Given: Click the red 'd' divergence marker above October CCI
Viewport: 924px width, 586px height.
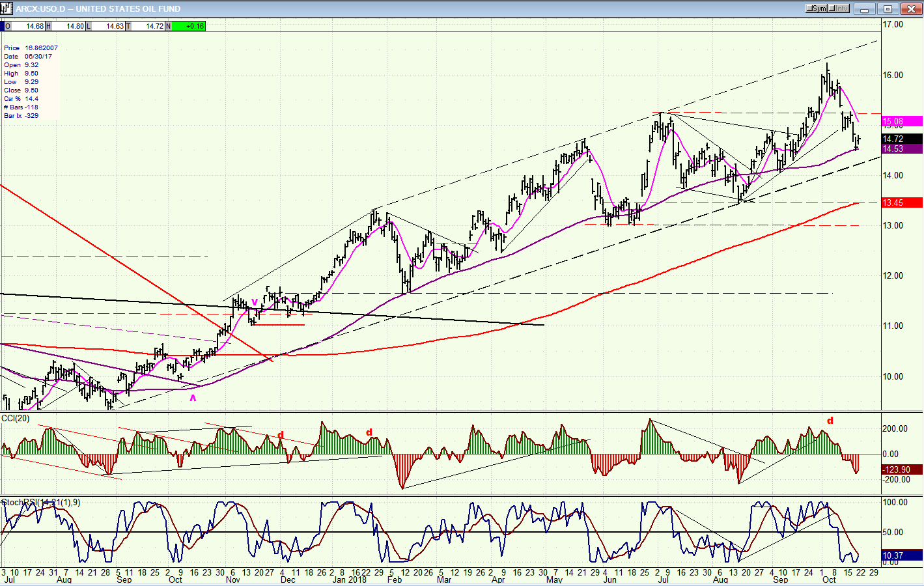Looking at the screenshot, I should pos(830,421).
